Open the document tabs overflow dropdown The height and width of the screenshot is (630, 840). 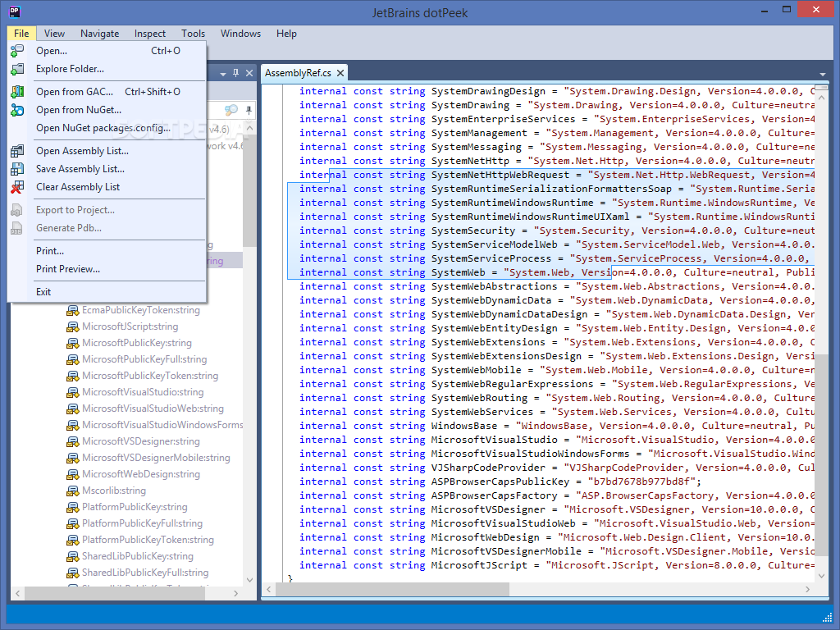[822, 75]
